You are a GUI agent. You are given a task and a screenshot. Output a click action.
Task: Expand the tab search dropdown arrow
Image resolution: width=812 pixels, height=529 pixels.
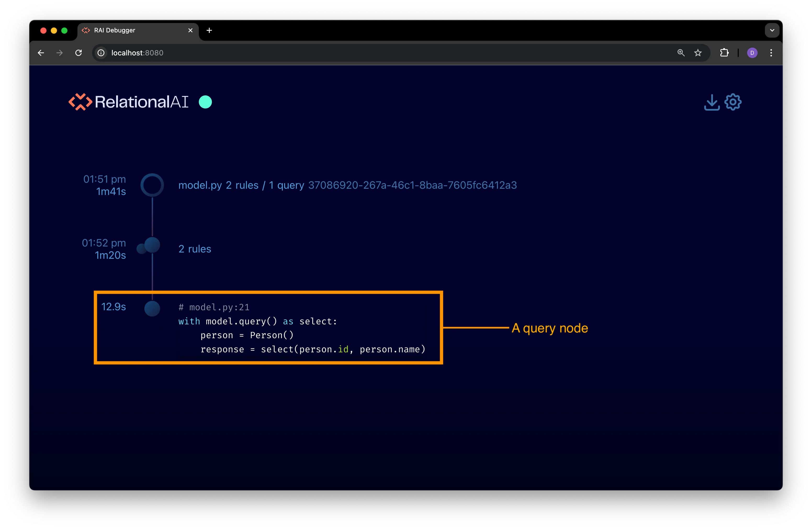coord(772,30)
